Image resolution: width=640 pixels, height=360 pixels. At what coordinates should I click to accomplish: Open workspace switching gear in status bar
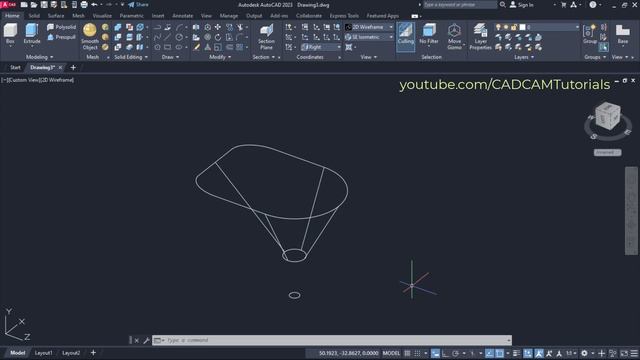coord(584,353)
